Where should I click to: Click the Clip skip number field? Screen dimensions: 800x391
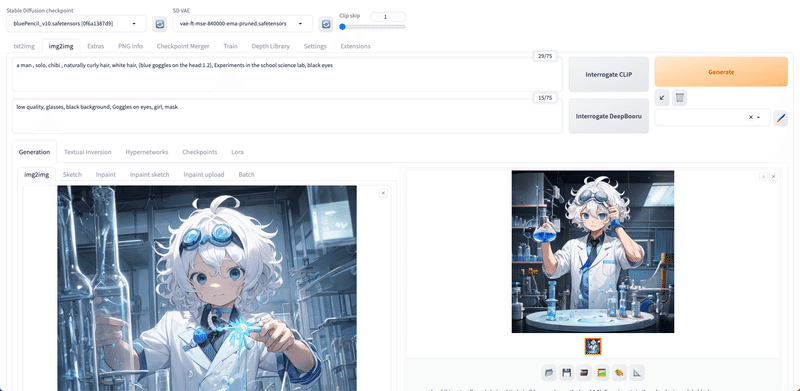click(x=388, y=17)
